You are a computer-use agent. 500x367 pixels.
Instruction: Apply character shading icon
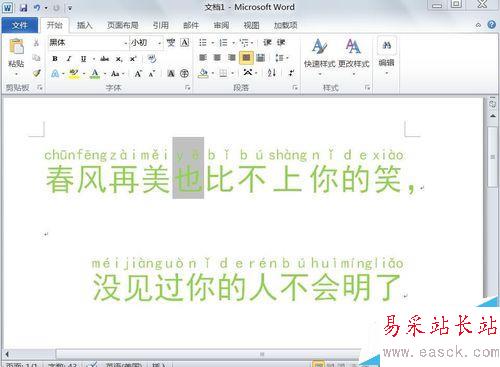coord(171,74)
